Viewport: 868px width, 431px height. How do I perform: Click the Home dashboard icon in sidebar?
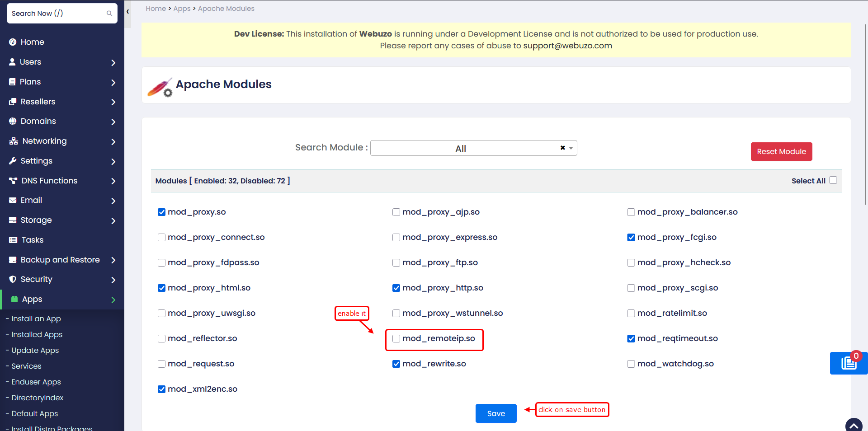click(13, 42)
